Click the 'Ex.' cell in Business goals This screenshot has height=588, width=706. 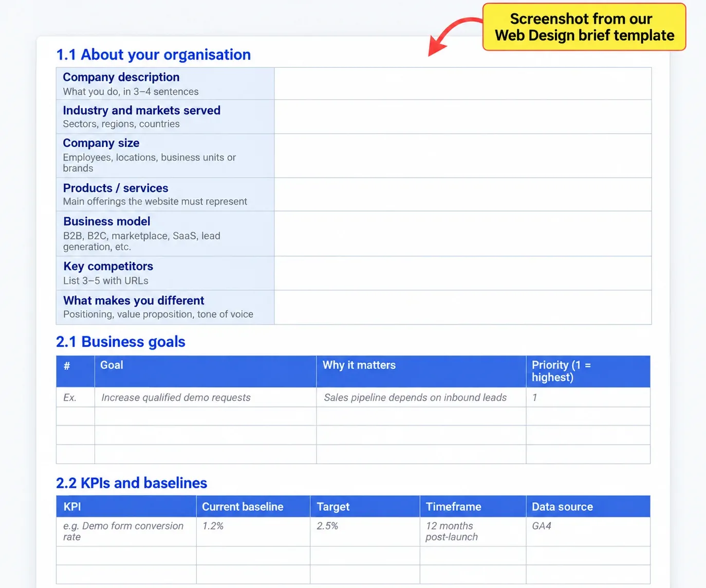76,397
